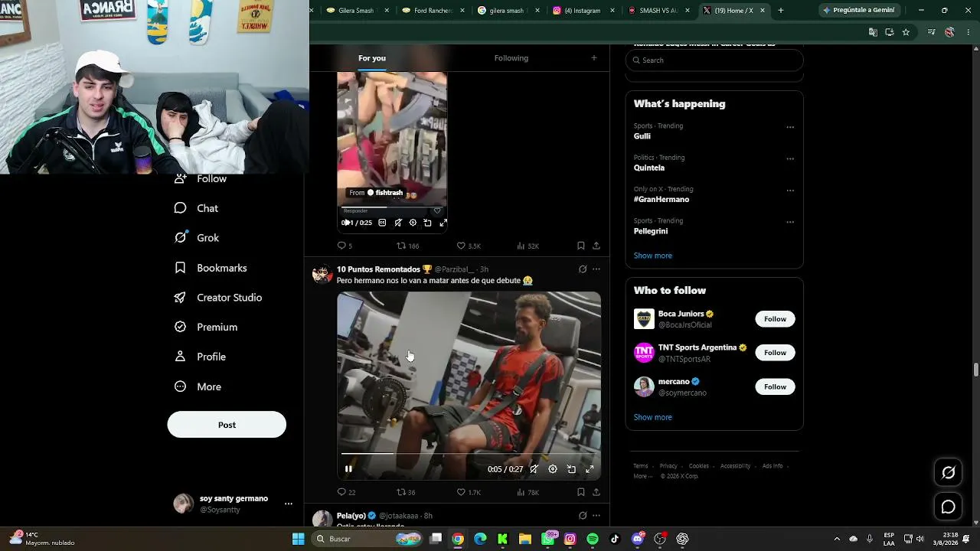Bookmark this page with the star icon

(x=906, y=32)
